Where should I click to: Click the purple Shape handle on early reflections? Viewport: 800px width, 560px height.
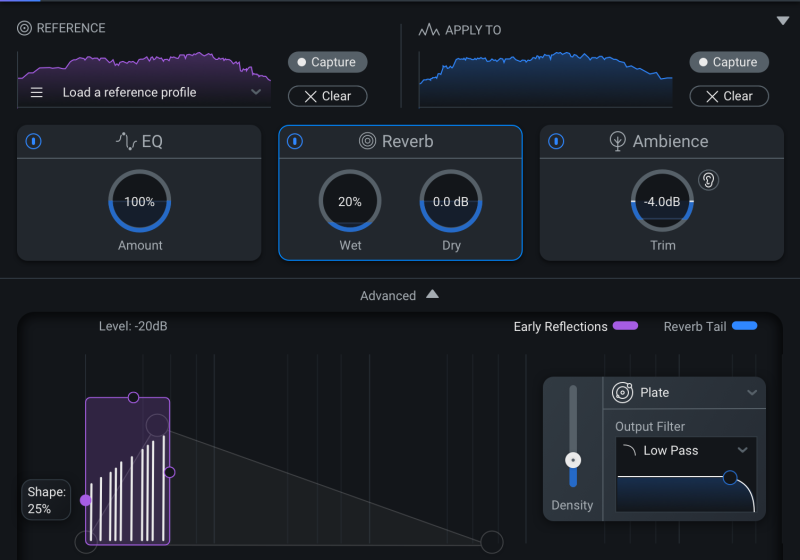pyautogui.click(x=86, y=500)
